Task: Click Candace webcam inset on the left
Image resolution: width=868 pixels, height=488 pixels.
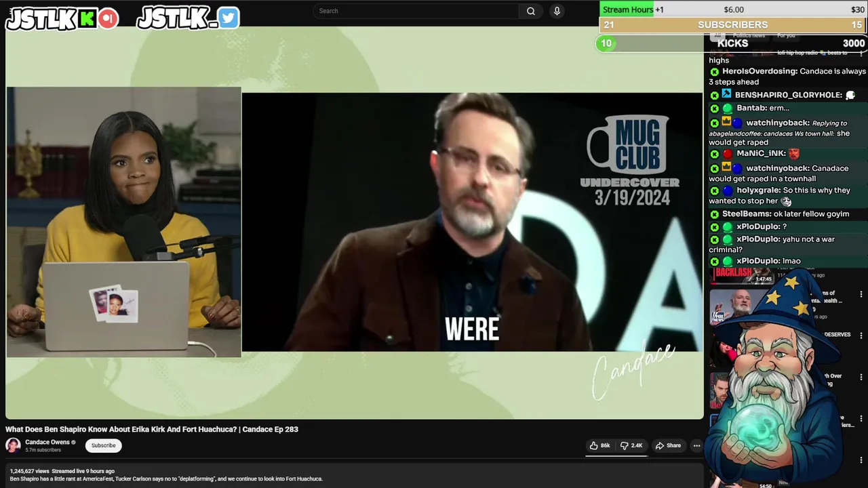Action: [x=123, y=222]
